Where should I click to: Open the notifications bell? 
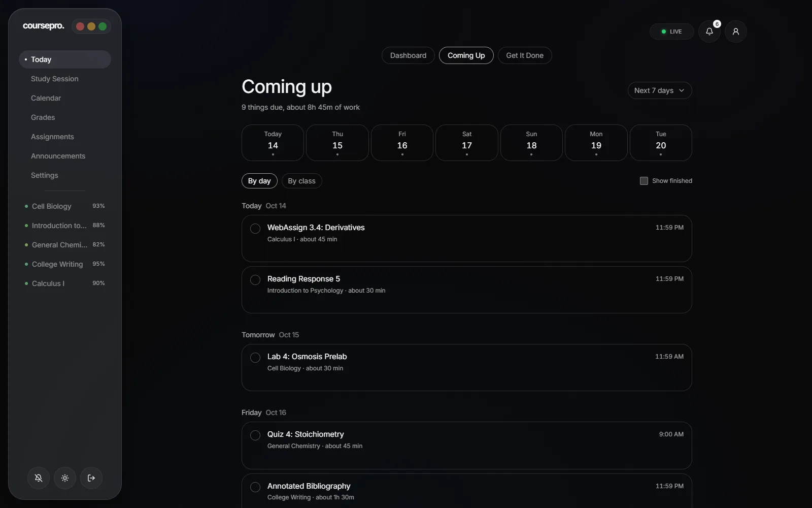click(709, 31)
